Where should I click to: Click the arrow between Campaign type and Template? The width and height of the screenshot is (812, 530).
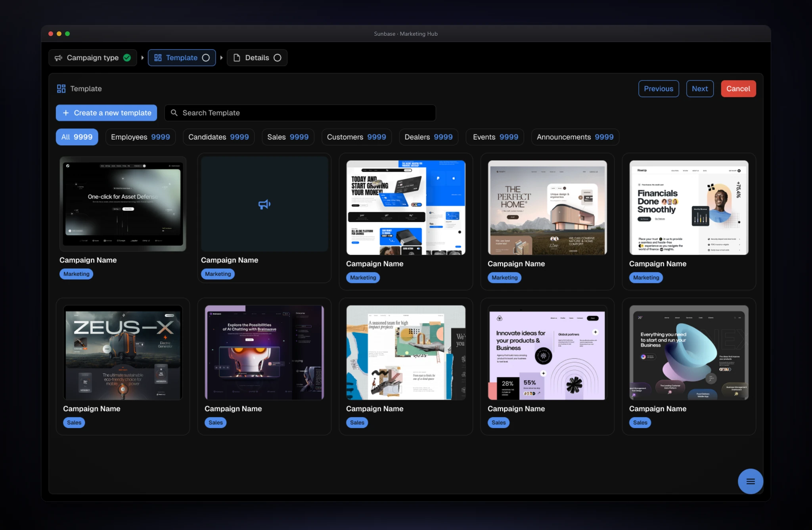(142, 58)
